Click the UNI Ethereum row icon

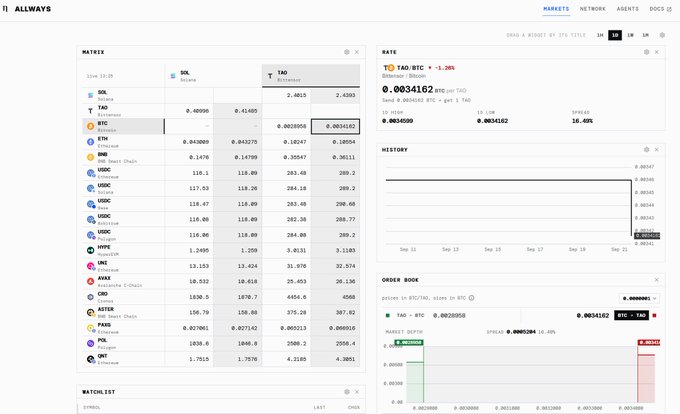(x=91, y=266)
